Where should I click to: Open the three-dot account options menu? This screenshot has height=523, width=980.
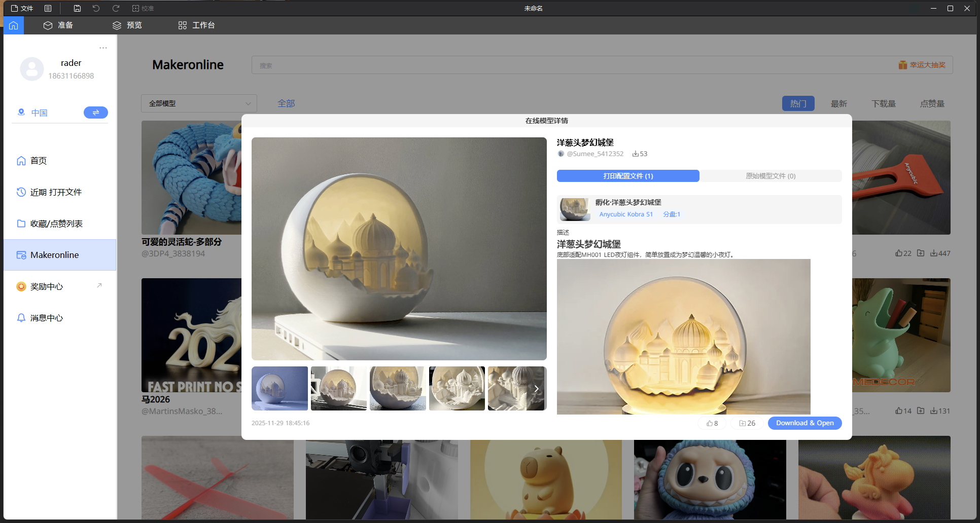[103, 48]
